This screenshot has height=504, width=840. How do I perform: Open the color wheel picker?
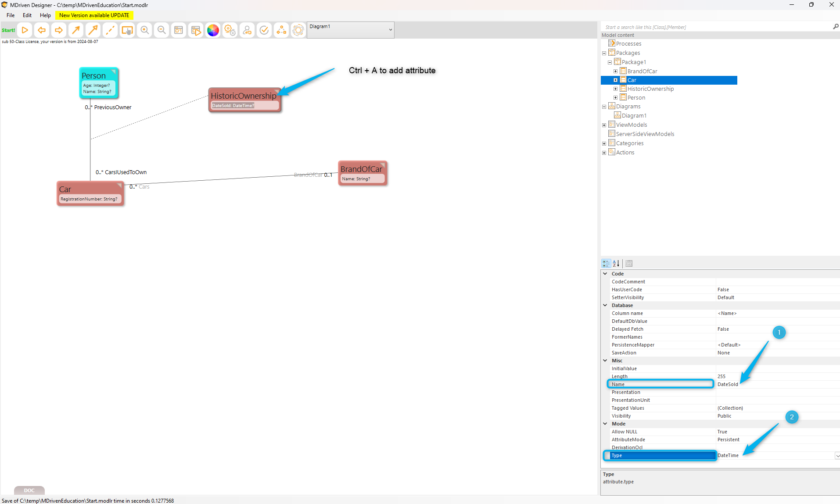(213, 30)
